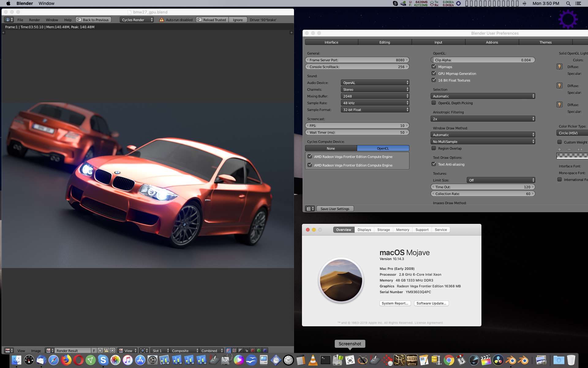This screenshot has width=588, height=368.
Task: Click the image editor type icon at bottom left
Action: (x=9, y=351)
